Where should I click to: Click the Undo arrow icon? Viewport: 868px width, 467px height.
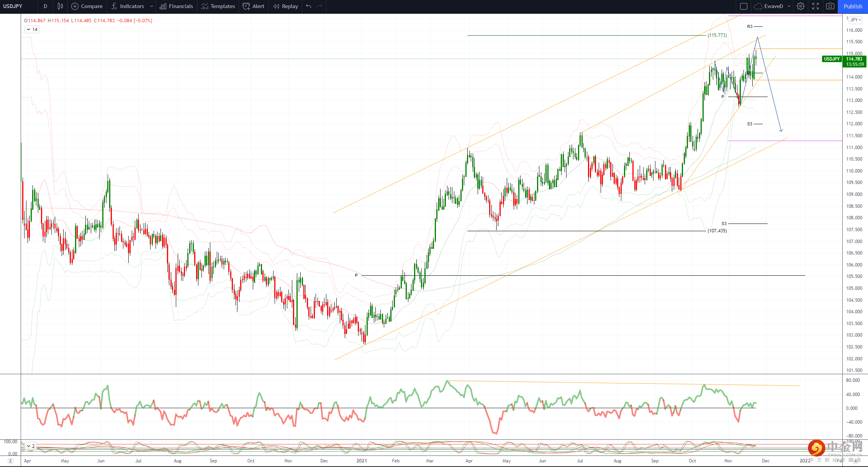click(x=309, y=6)
